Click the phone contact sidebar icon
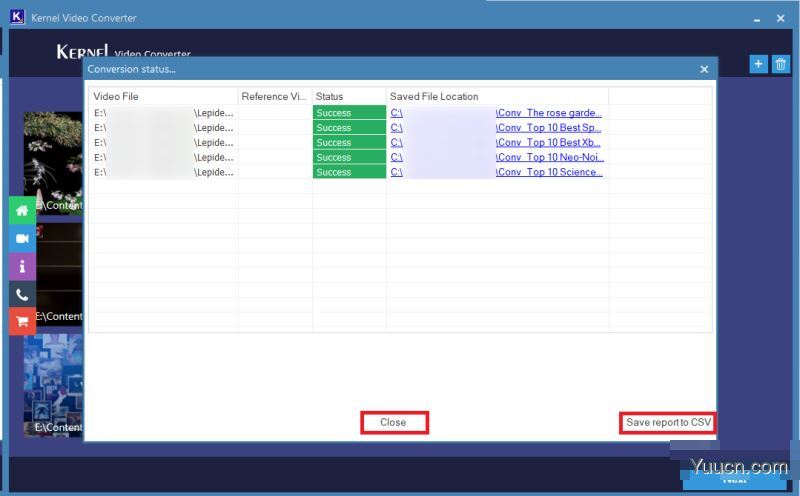The height and width of the screenshot is (496, 800). (x=22, y=295)
